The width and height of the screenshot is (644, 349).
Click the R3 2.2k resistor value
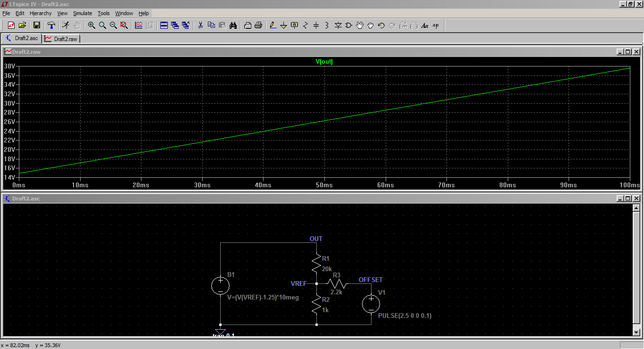pos(336,292)
